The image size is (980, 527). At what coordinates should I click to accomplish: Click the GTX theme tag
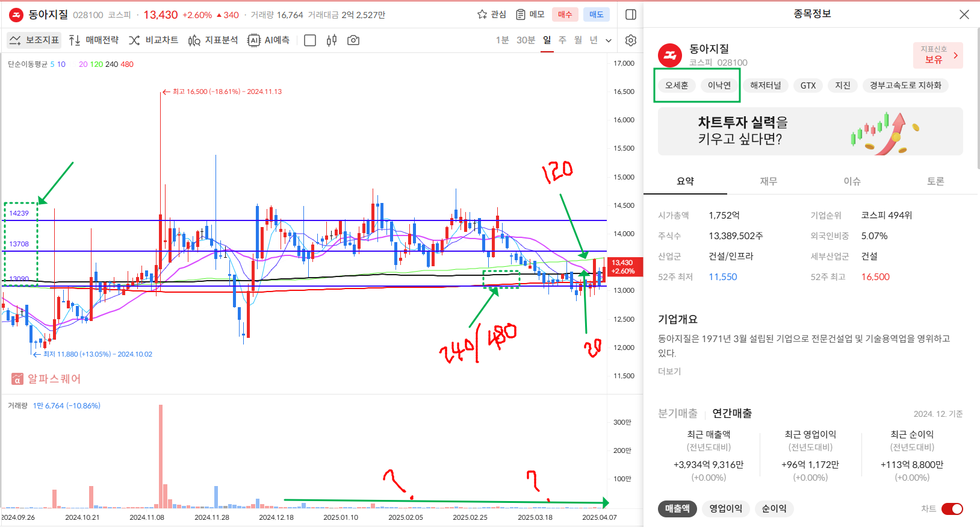click(x=808, y=86)
